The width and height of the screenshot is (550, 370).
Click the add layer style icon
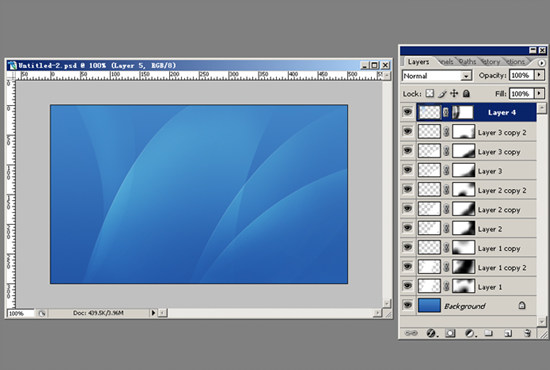tap(431, 333)
